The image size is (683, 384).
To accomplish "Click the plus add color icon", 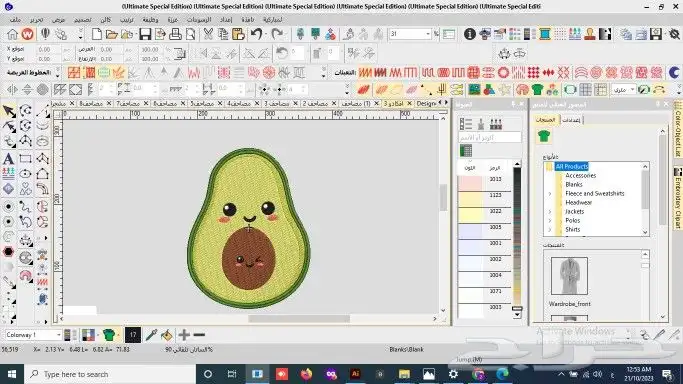I will click(184, 335).
